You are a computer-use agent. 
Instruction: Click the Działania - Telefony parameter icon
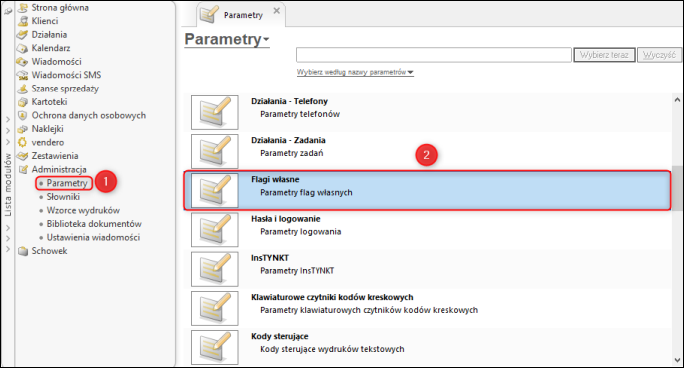[x=215, y=112]
